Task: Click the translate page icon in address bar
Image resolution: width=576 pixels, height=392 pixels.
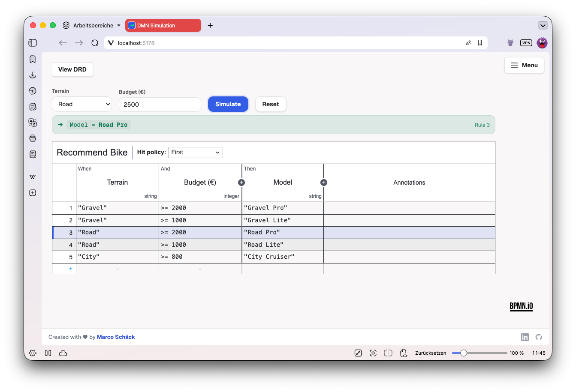Action: 468,43
